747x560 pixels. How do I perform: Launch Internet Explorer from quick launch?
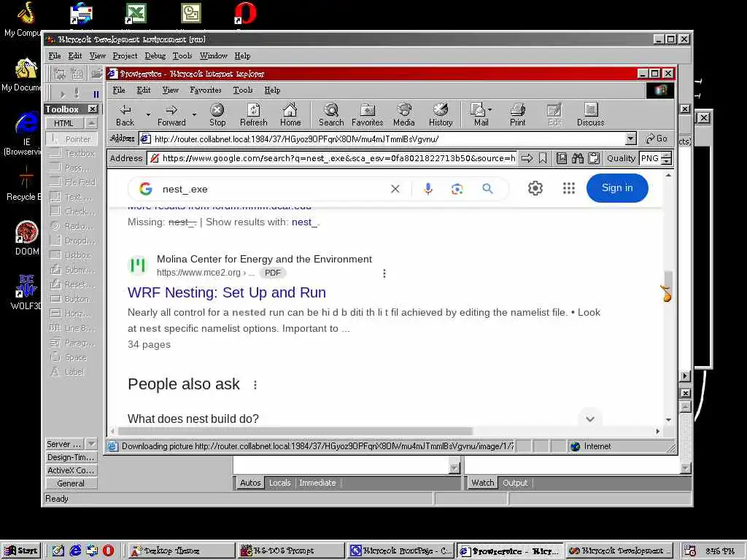[x=75, y=551]
